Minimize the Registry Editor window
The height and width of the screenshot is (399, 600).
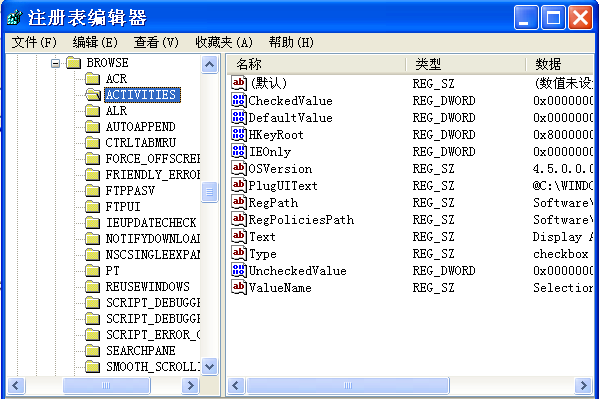[x=526, y=18]
